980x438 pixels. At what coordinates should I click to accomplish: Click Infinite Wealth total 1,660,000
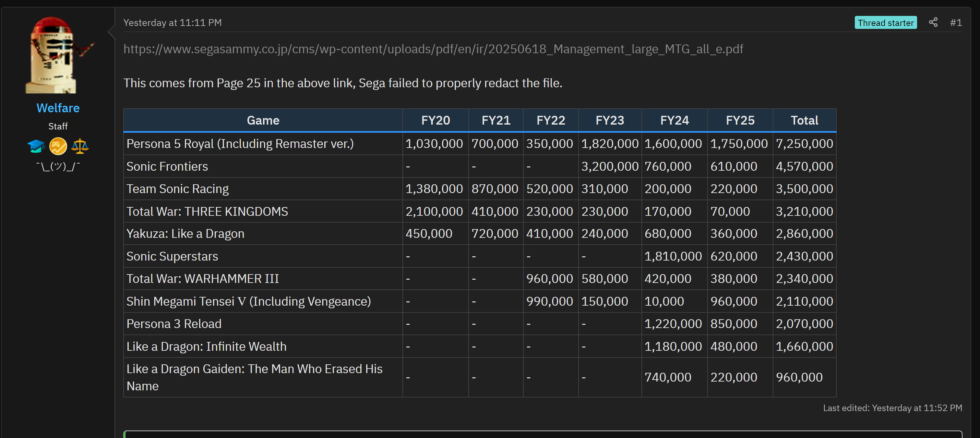pos(804,346)
